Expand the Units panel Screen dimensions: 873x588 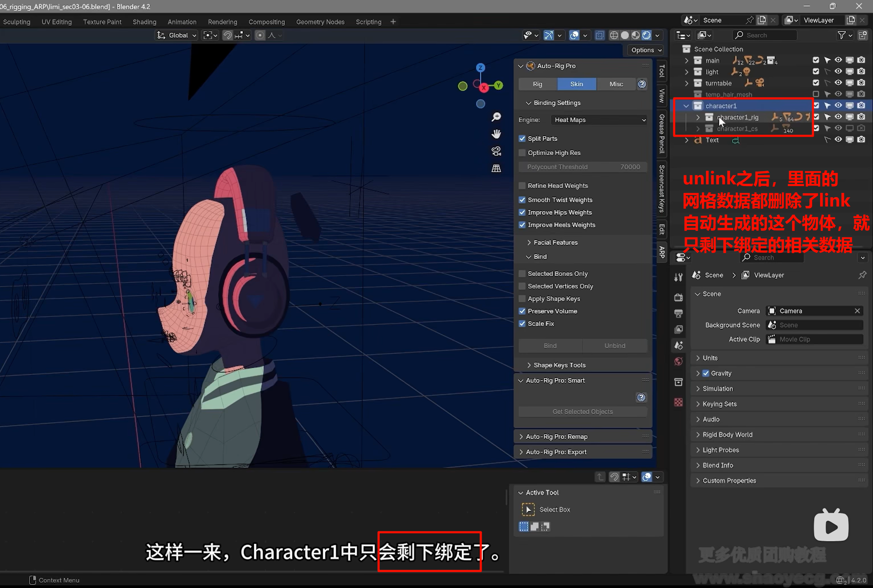pyautogui.click(x=778, y=358)
